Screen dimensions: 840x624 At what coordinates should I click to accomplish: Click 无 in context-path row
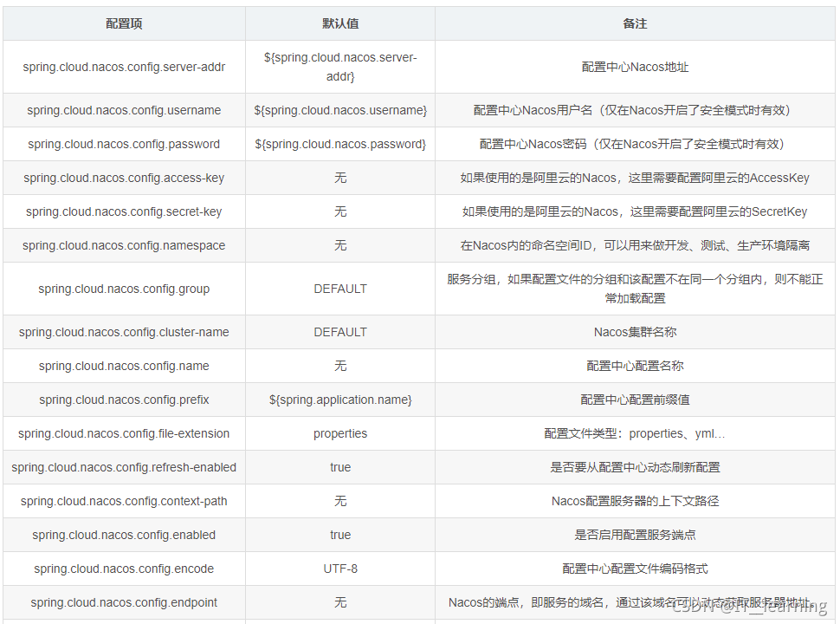(x=340, y=501)
